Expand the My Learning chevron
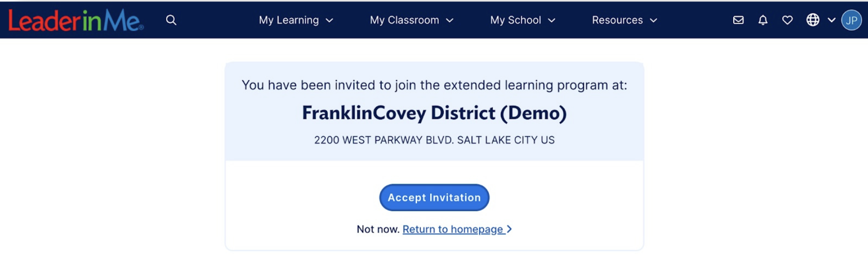868x267 pixels. tap(329, 20)
